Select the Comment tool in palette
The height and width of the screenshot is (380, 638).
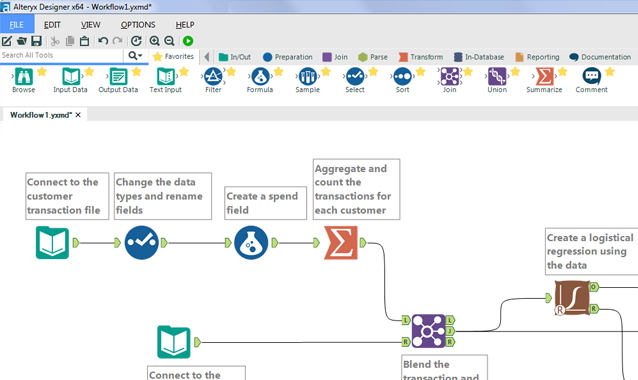point(592,81)
